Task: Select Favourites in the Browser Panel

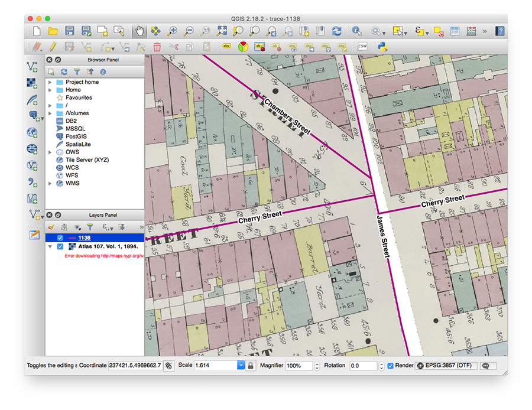Action: pos(79,97)
